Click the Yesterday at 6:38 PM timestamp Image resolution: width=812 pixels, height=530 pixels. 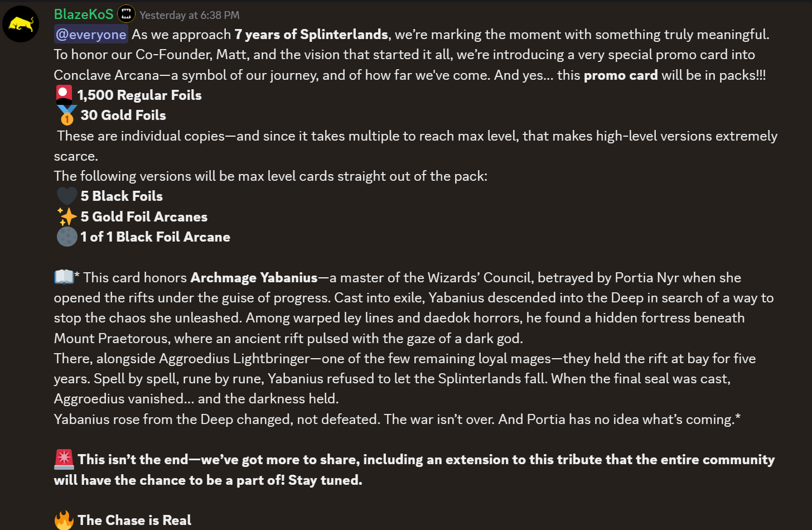tap(190, 15)
